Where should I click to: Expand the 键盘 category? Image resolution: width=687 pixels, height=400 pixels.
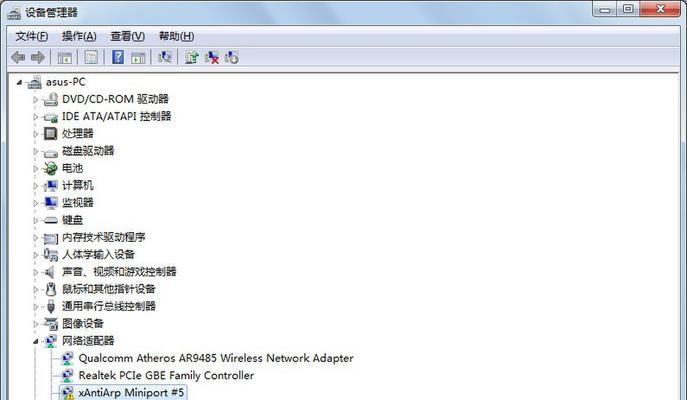point(36,220)
